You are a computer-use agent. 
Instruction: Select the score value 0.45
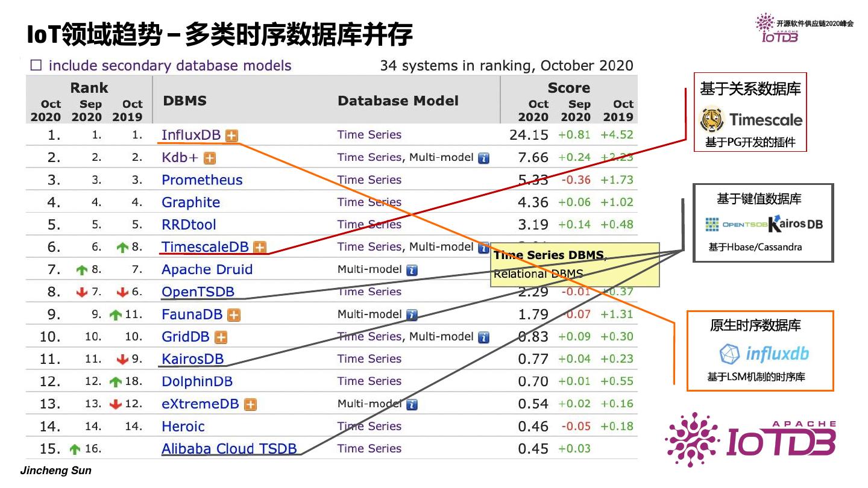[533, 449]
